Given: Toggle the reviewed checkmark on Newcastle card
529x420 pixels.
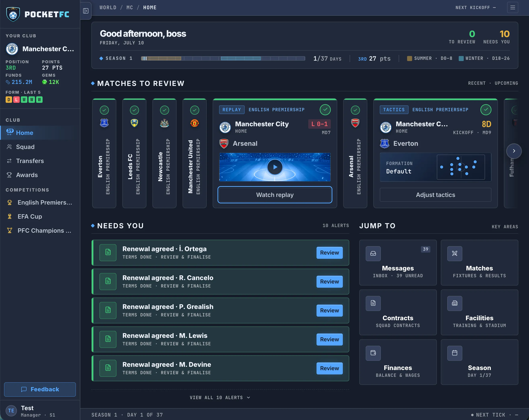Looking at the screenshot, I should point(164,110).
